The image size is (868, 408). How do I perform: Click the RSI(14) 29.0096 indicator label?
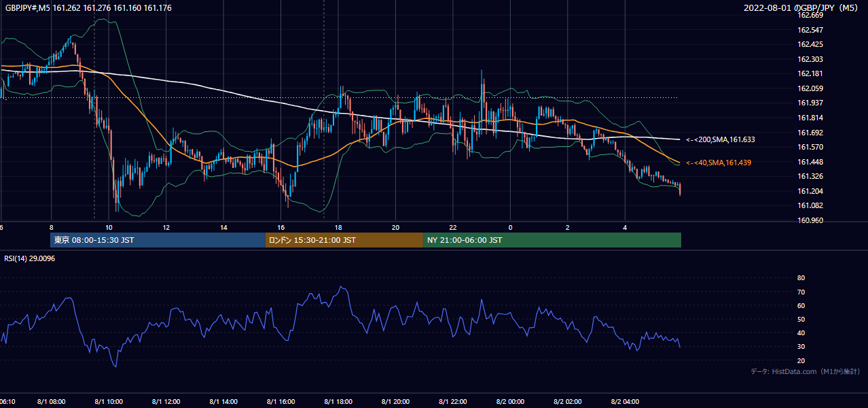point(30,258)
